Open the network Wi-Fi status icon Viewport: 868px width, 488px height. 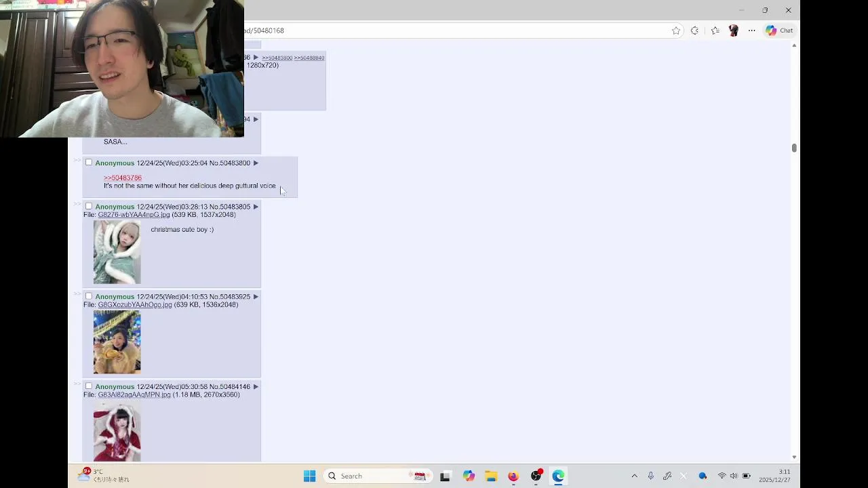click(x=722, y=476)
